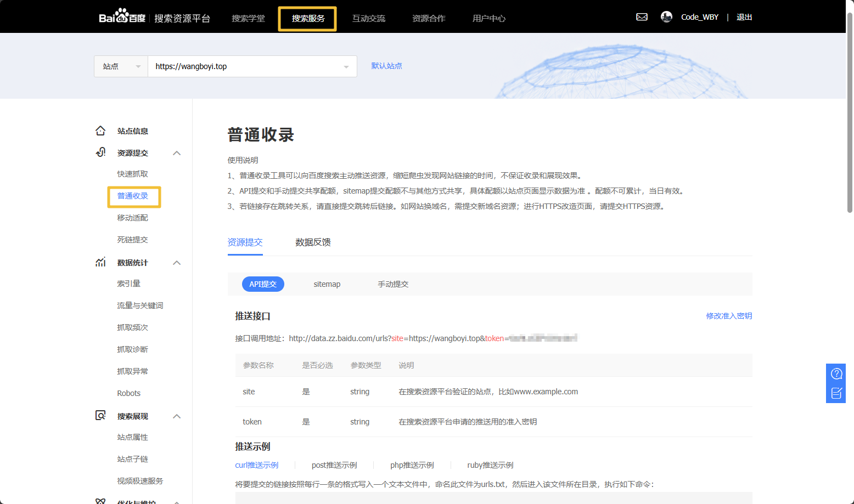Click the Baidu logo in header

coord(122,17)
